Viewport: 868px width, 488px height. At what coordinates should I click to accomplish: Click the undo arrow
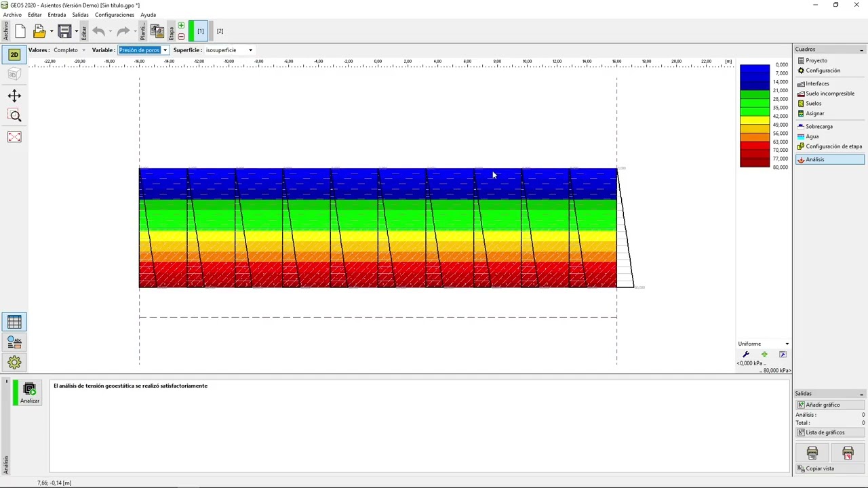[98, 31]
